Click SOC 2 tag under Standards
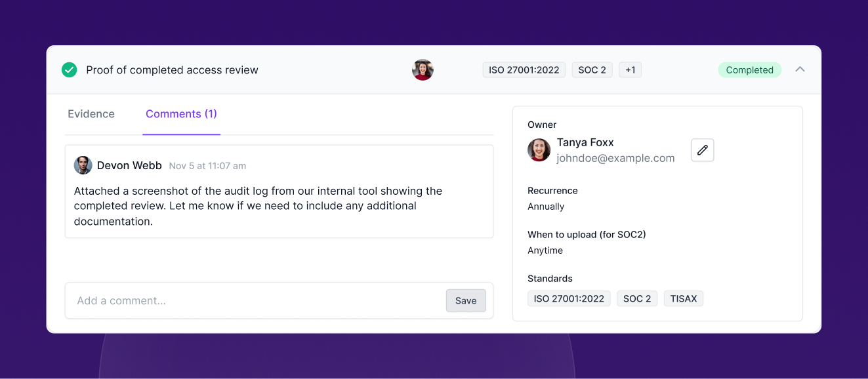This screenshot has height=379, width=868. pos(636,299)
